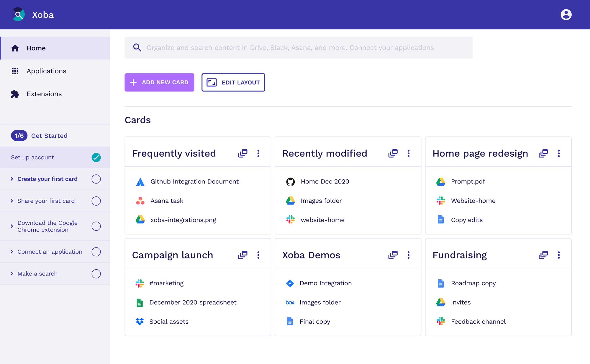Viewport: 590px width, 364px height.
Task: Check the Share your first card circle
Action: point(96,201)
